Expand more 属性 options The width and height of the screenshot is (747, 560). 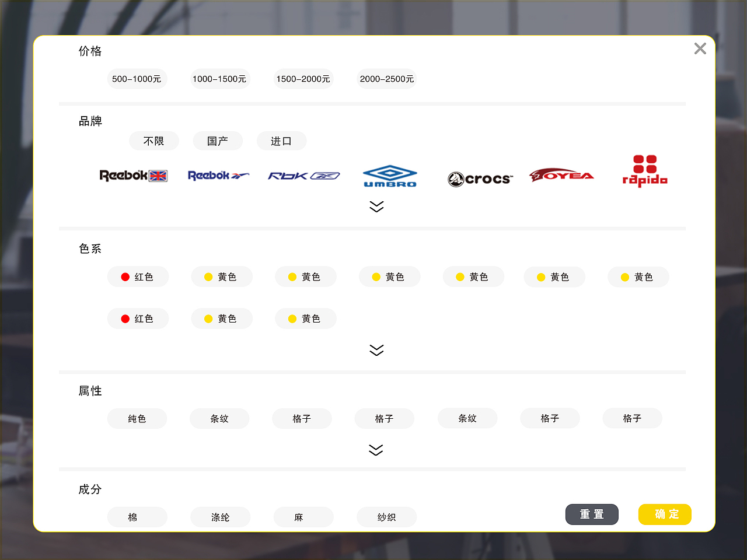376,449
